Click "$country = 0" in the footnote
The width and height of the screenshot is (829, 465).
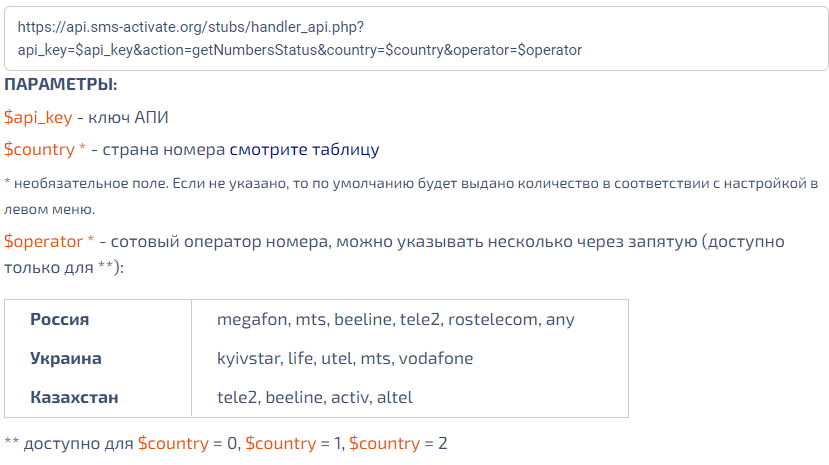[188, 442]
